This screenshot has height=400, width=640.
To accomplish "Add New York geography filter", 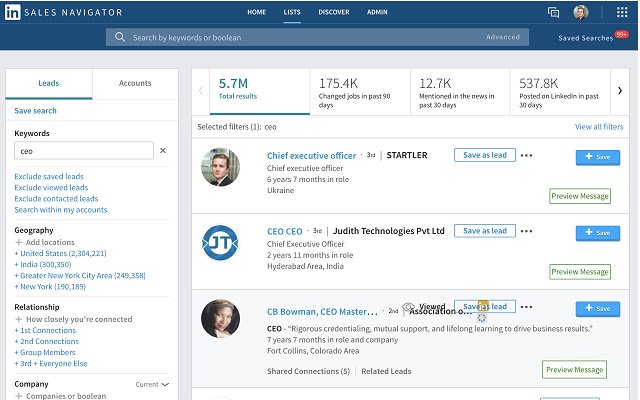I will pyautogui.click(x=50, y=286).
